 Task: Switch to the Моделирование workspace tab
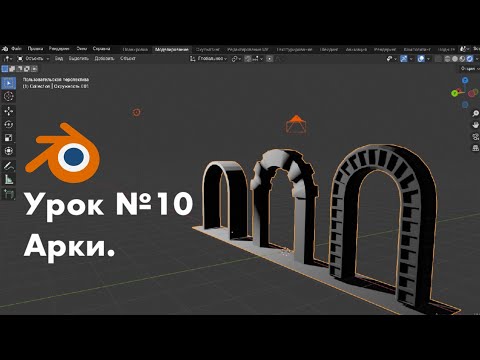click(x=172, y=49)
